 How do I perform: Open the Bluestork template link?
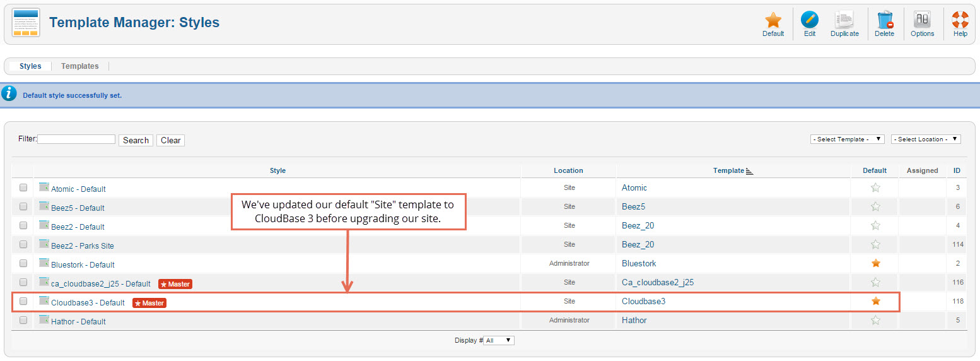pos(639,263)
